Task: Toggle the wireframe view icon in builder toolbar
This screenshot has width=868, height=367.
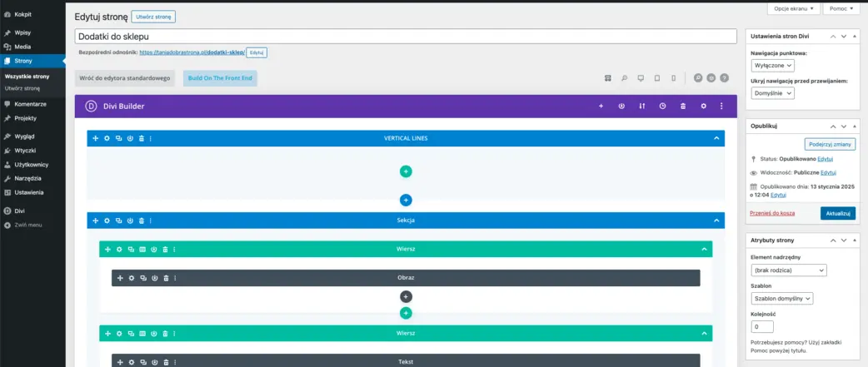Action: point(608,78)
